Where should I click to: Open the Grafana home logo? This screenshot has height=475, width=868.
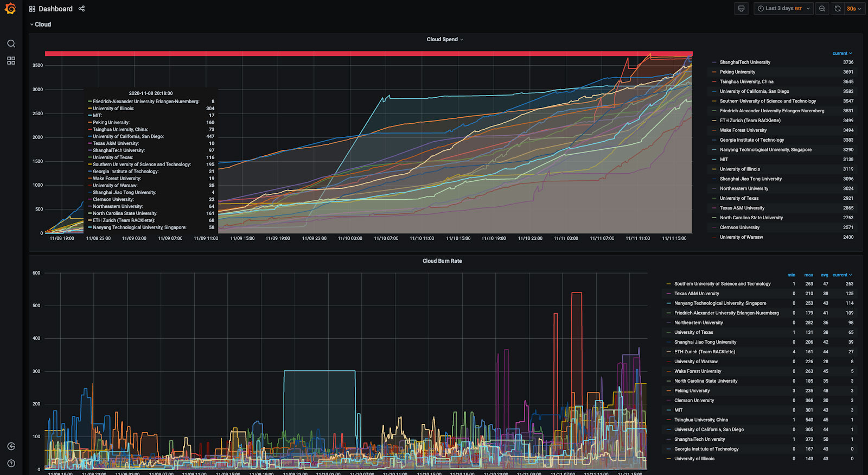pyautogui.click(x=10, y=9)
